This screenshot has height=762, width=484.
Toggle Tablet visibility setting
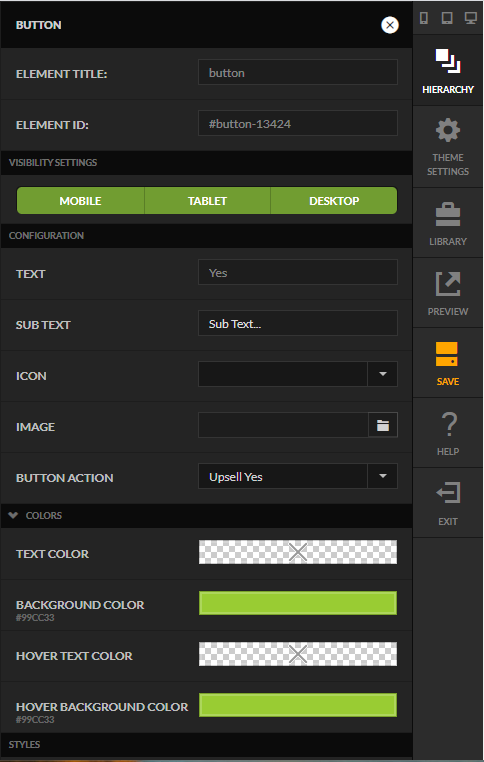pos(207,201)
